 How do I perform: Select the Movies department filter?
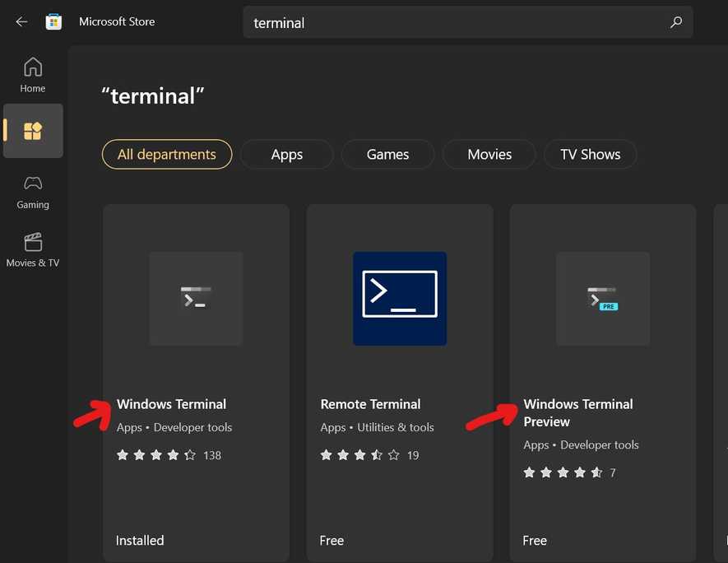(489, 154)
